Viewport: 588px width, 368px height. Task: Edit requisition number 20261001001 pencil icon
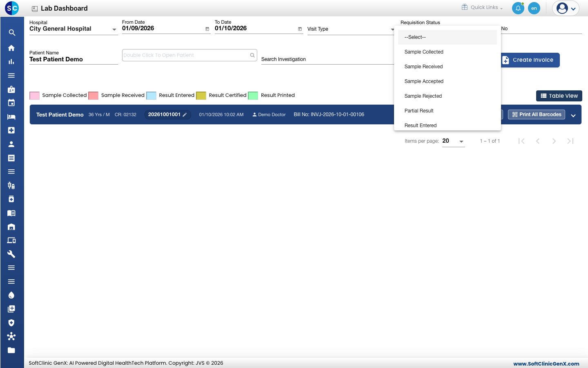pyautogui.click(x=185, y=115)
